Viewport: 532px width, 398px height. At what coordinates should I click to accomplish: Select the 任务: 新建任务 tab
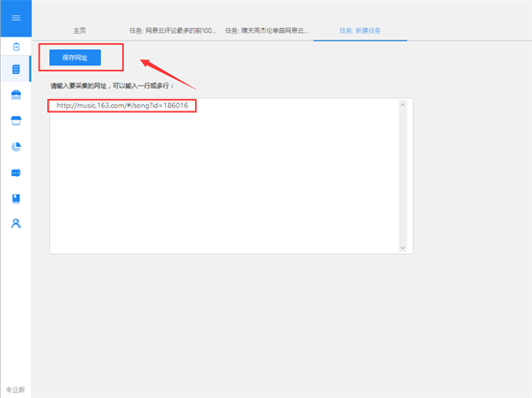[360, 31]
